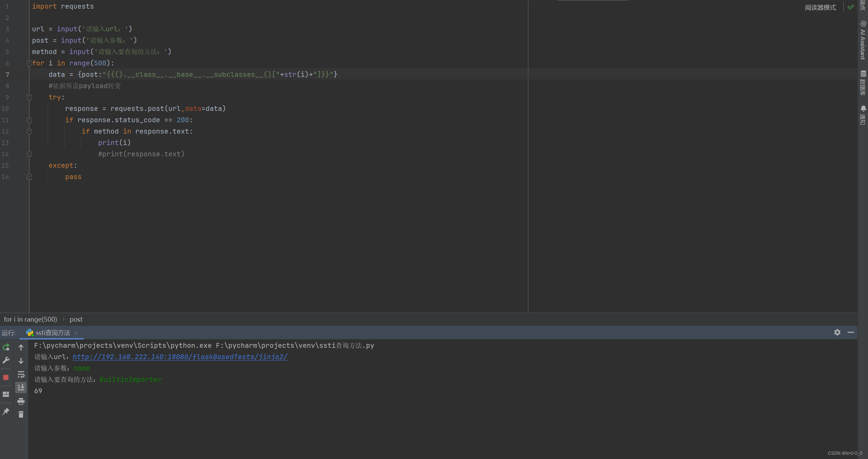Open run configuration wrench settings
868x459 pixels.
tap(6, 361)
